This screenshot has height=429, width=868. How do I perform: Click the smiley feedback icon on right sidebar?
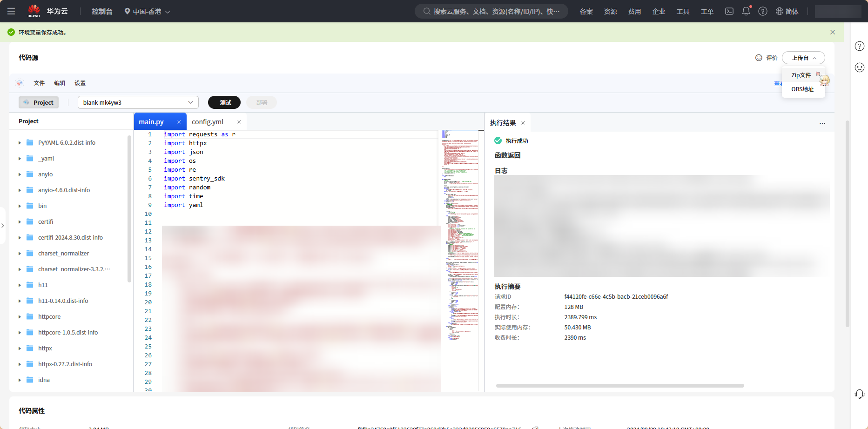coord(859,67)
